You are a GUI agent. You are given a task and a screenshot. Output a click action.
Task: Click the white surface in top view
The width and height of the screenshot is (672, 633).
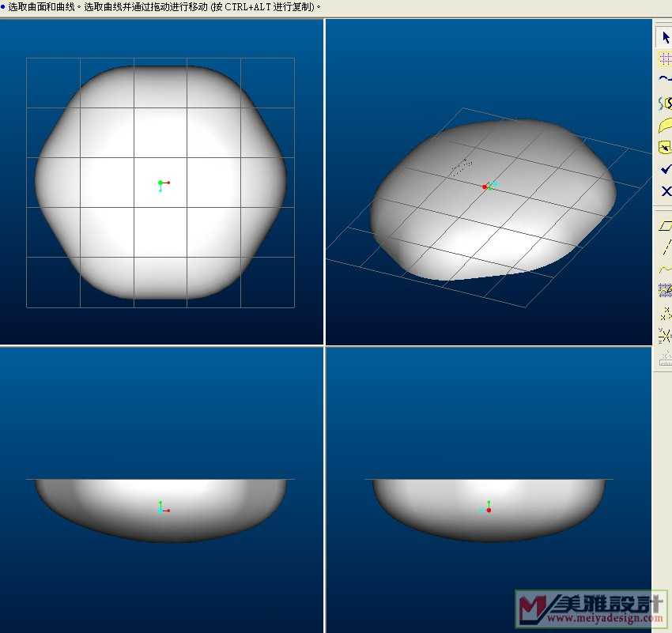(x=160, y=182)
